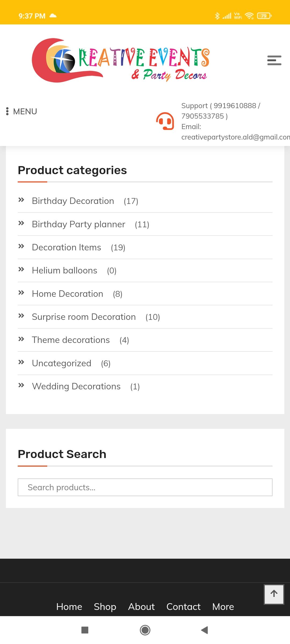Image resolution: width=290 pixels, height=644 pixels.
Task: Open Home Decoration category
Action: point(67,294)
